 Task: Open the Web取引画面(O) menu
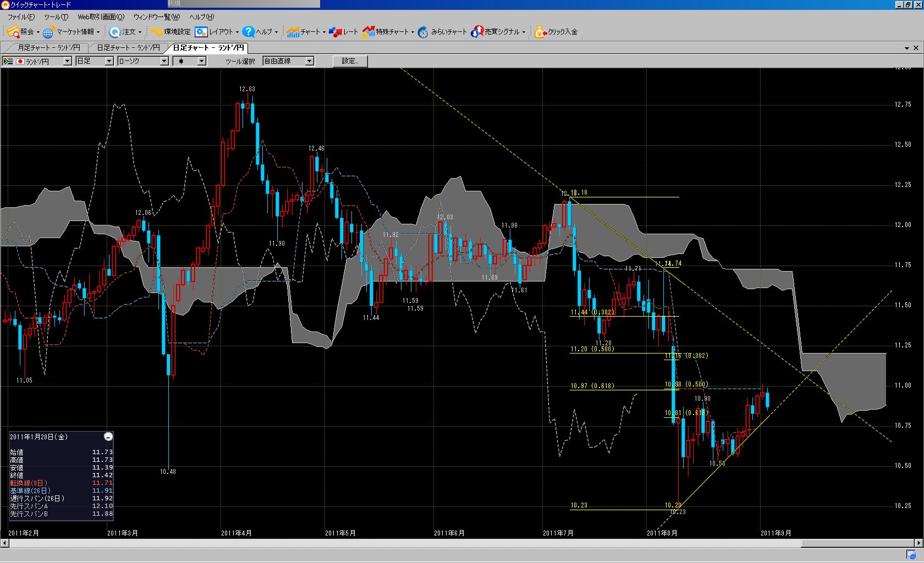pyautogui.click(x=101, y=17)
